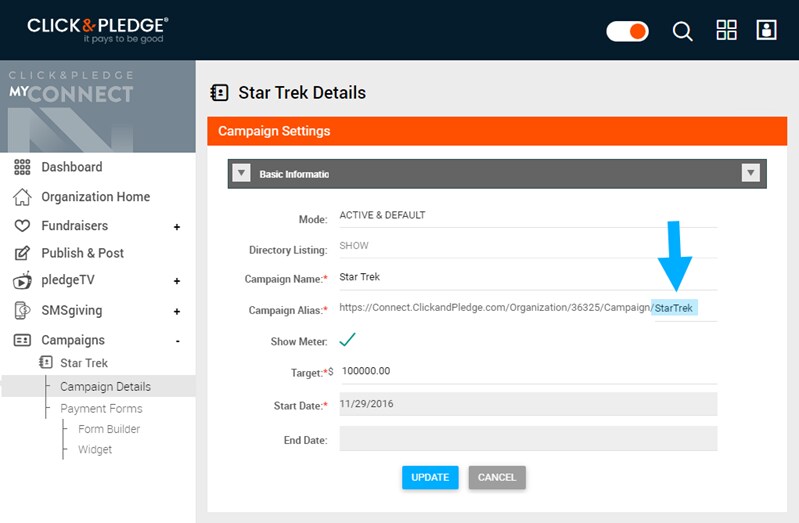Click the Dashboard grid icon
This screenshot has width=799, height=523.
point(22,167)
